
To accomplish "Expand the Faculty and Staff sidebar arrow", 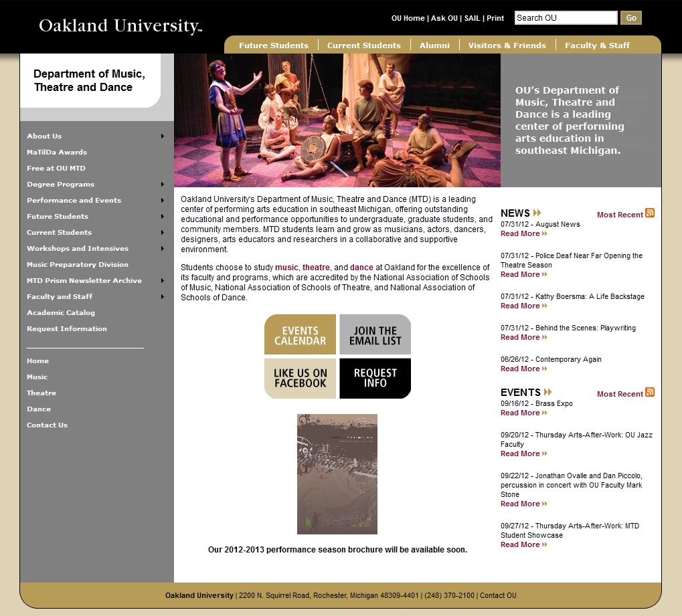I will point(162,297).
